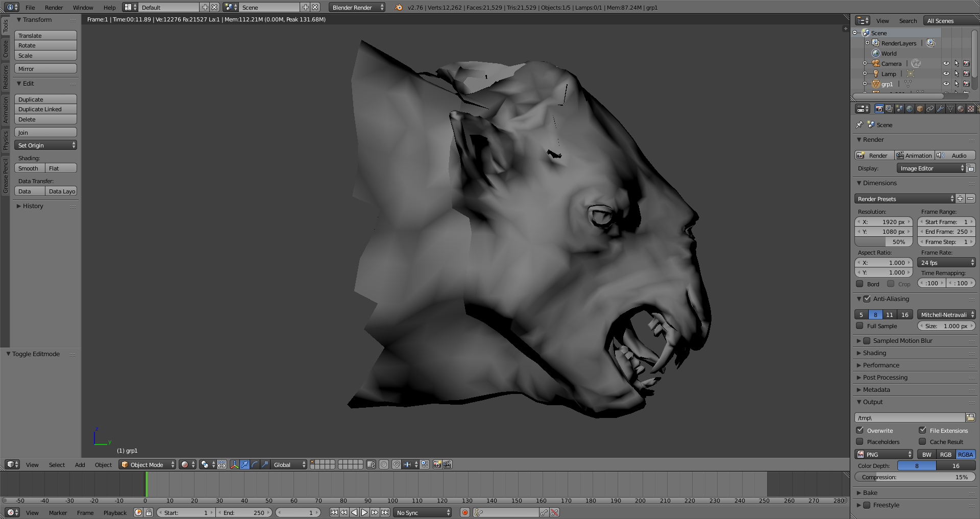Click the Join button
The image size is (980, 519).
(45, 132)
